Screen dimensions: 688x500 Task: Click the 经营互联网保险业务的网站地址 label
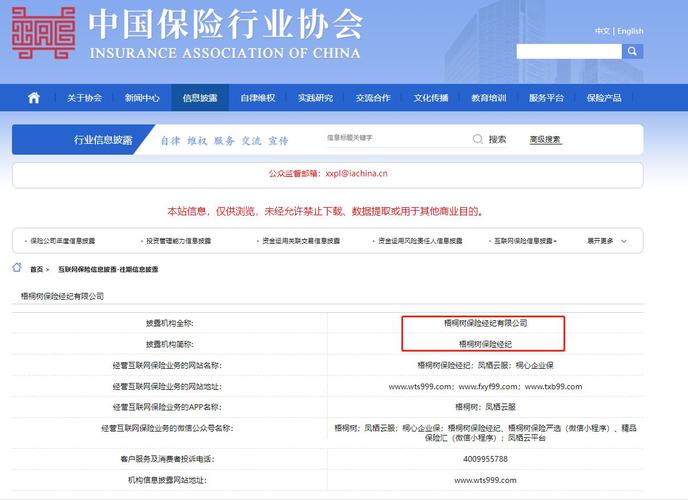point(167,386)
